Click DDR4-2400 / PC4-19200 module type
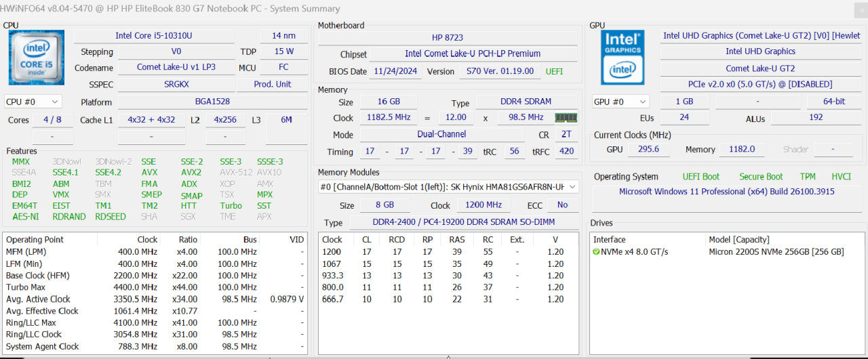Viewport: 868px width, 359px height. 465,223
